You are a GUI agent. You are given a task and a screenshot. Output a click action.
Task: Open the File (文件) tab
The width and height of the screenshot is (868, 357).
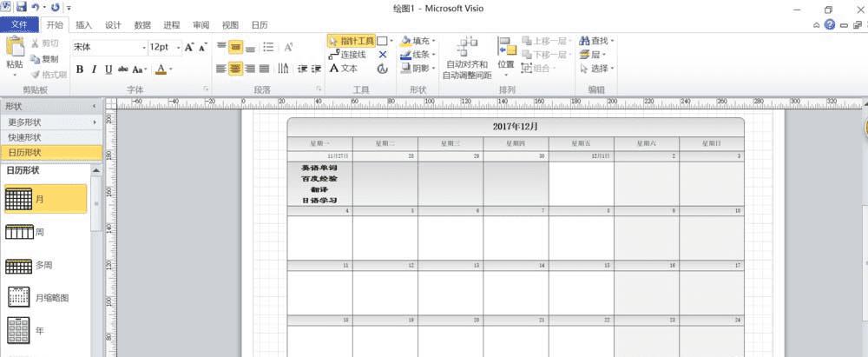pyautogui.click(x=19, y=25)
